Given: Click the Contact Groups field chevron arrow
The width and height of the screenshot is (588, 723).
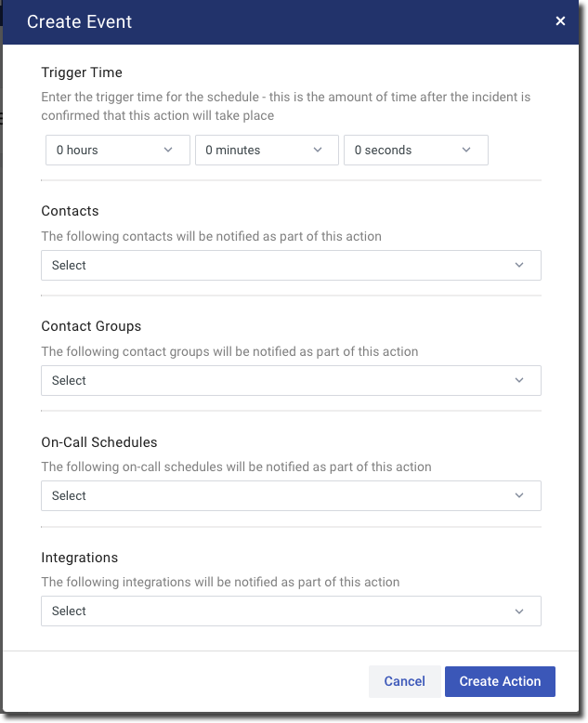Looking at the screenshot, I should pos(519,380).
